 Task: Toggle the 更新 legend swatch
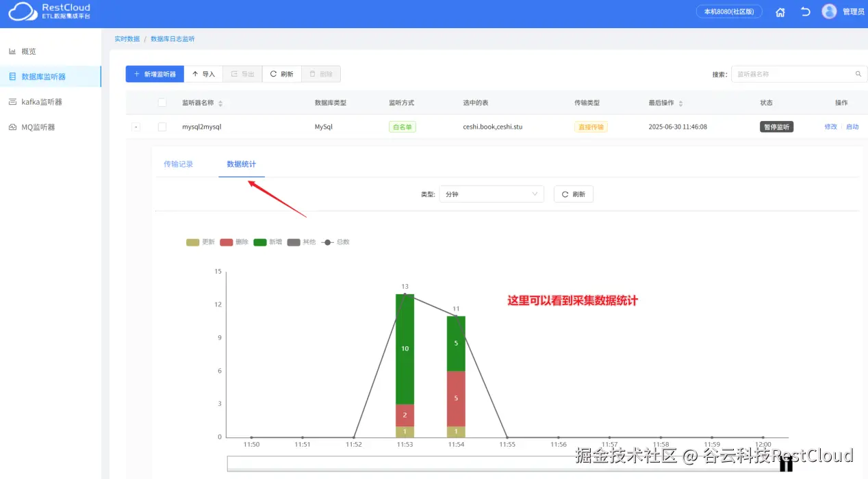pyautogui.click(x=192, y=242)
